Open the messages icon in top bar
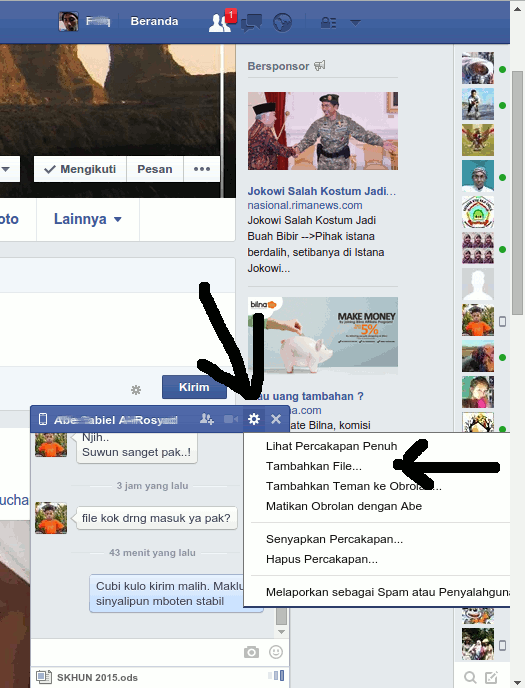This screenshot has width=525, height=688. (x=252, y=22)
